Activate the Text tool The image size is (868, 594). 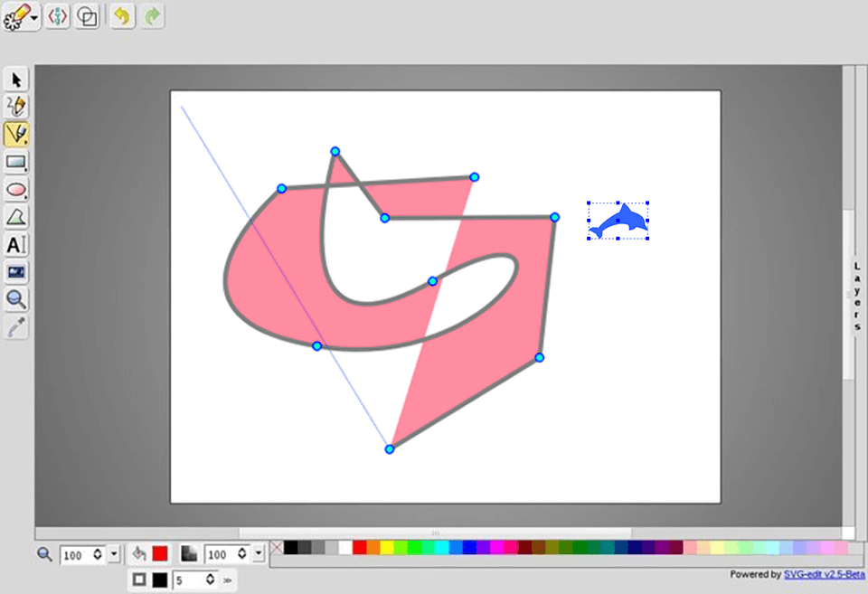(x=15, y=244)
